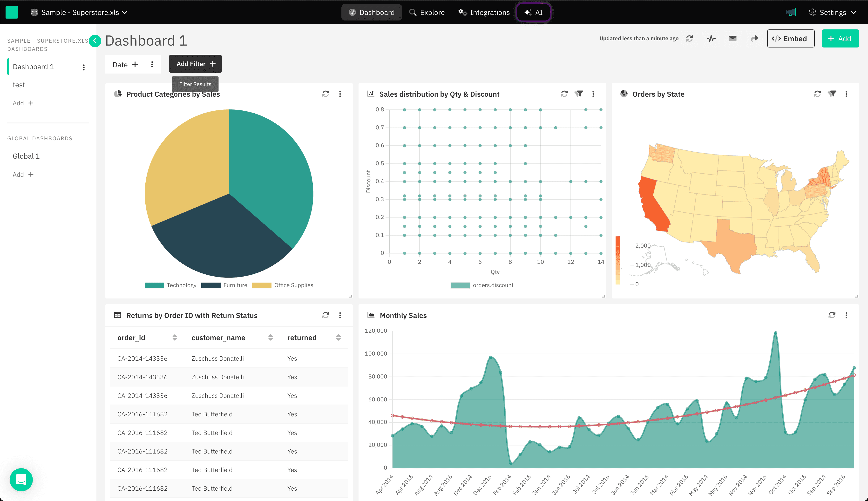Screen dimensions: 868x501
Task: Refresh the Monthly Sales chart
Action: pos(832,315)
